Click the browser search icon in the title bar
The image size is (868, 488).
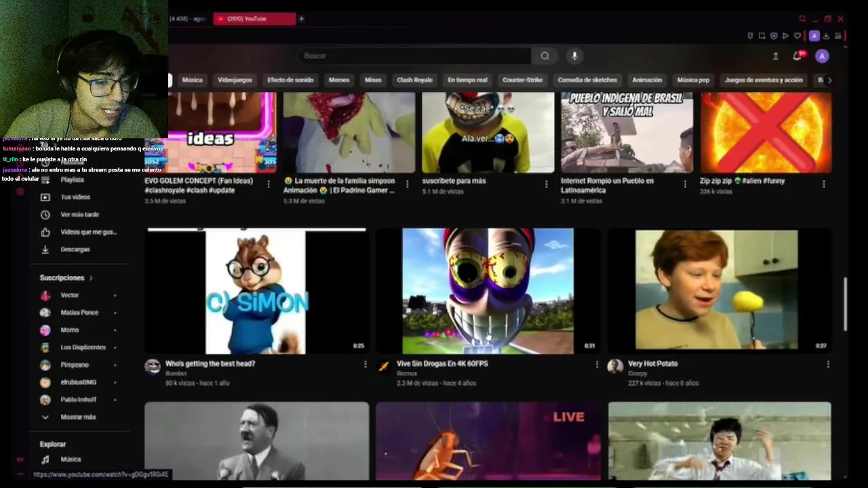[x=802, y=19]
